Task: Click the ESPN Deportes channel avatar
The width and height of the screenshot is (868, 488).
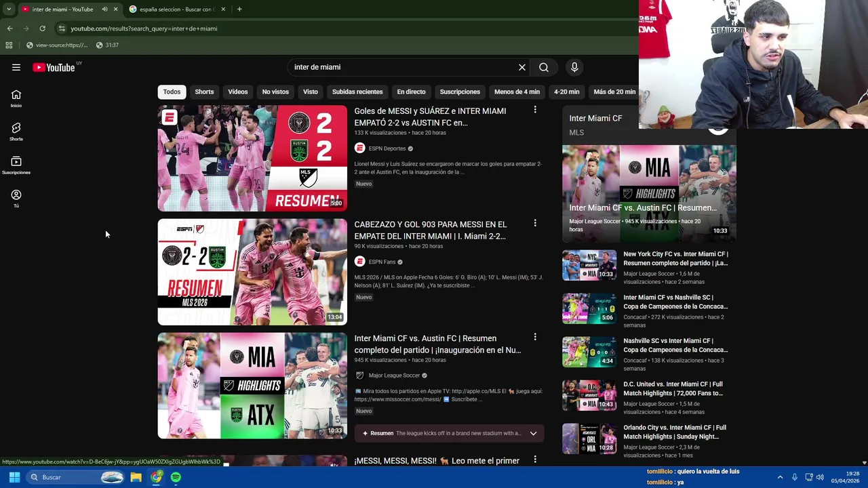Action: 359,148
